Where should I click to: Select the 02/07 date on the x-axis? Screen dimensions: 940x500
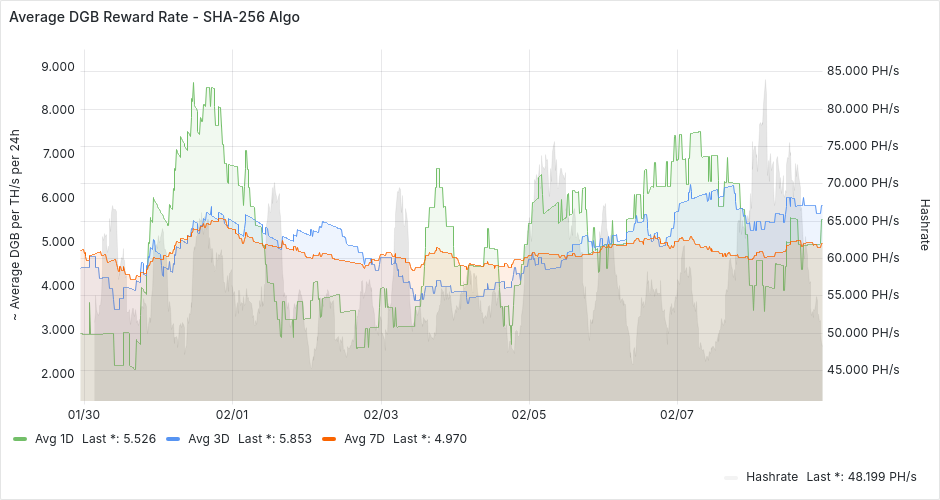(677, 414)
